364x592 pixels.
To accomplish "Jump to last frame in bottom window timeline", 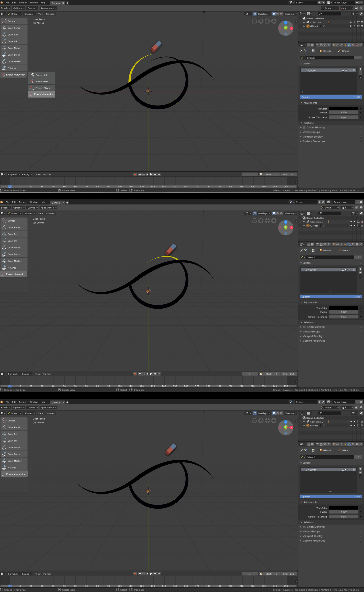I will [159, 574].
